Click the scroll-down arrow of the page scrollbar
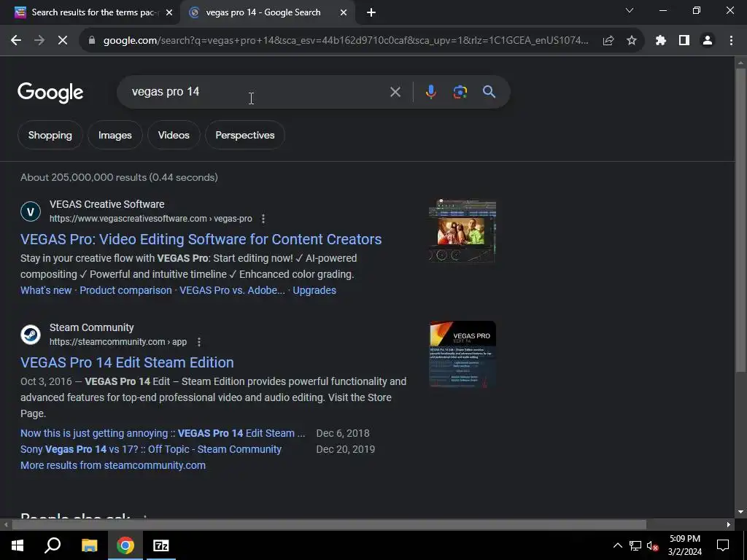 (x=740, y=513)
